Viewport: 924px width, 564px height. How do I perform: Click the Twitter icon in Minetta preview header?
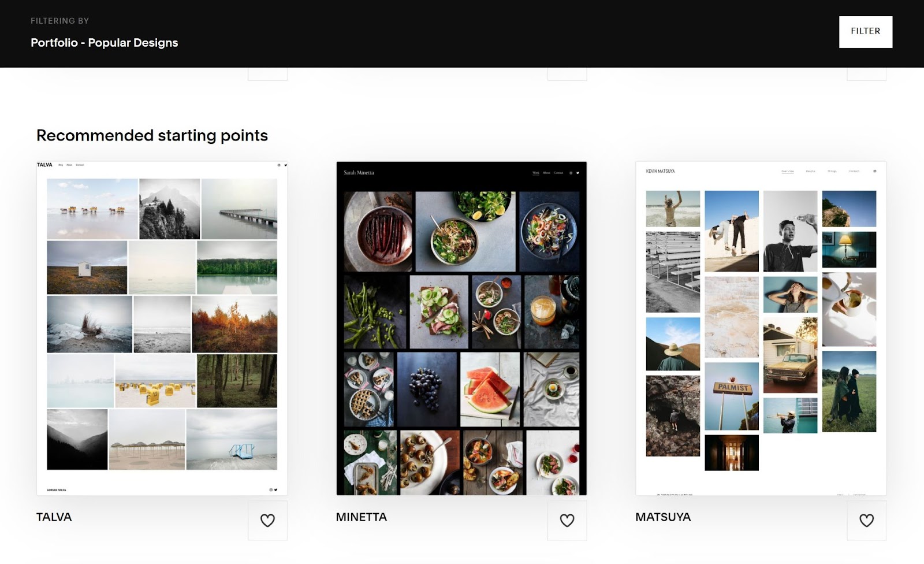click(577, 173)
